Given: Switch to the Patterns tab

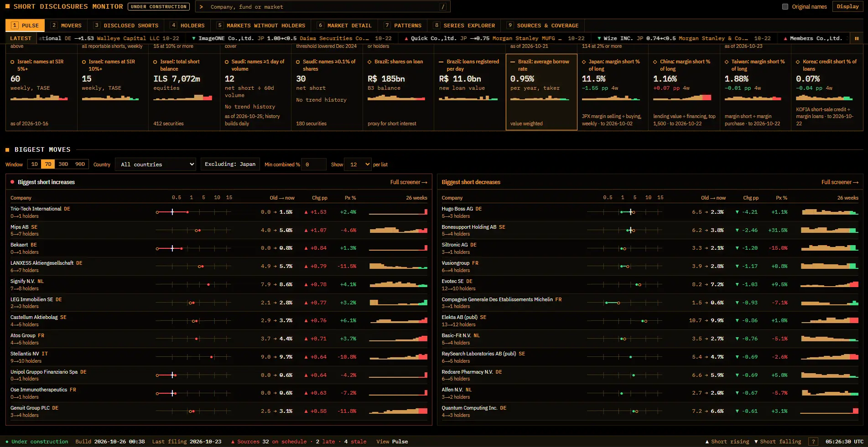Looking at the screenshot, I should (x=403, y=26).
